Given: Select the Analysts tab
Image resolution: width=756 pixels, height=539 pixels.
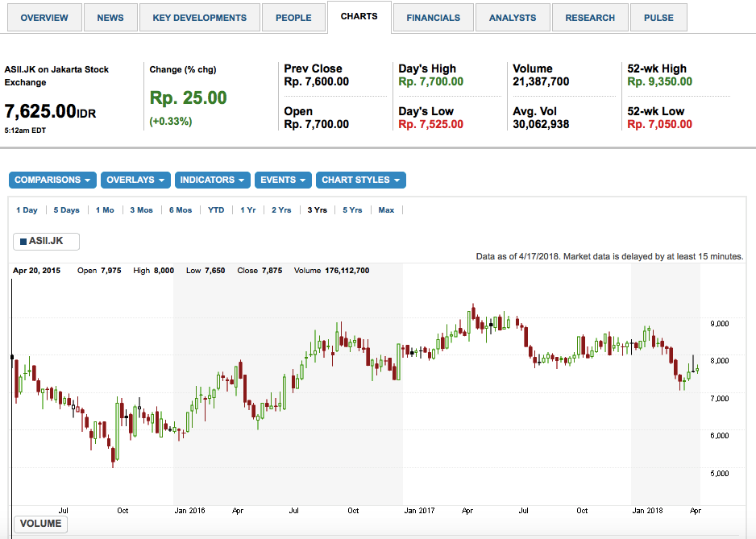Looking at the screenshot, I should pos(512,18).
